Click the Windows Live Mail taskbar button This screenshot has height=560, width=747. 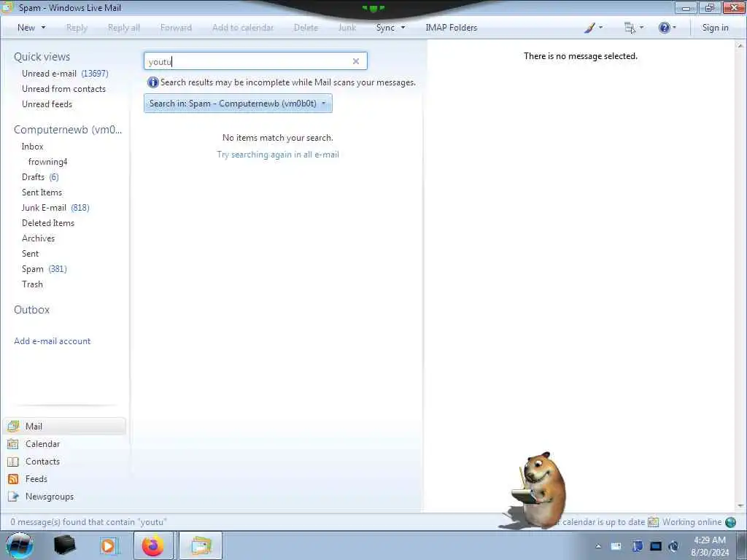tap(201, 545)
